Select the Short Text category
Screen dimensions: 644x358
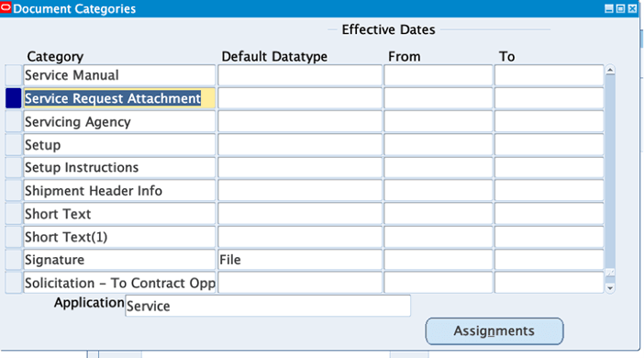click(x=119, y=214)
